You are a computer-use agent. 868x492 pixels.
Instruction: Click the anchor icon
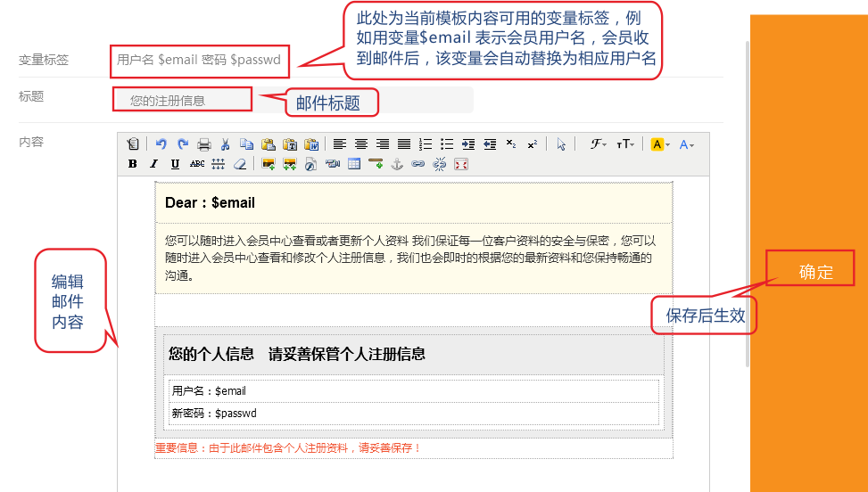[398, 164]
